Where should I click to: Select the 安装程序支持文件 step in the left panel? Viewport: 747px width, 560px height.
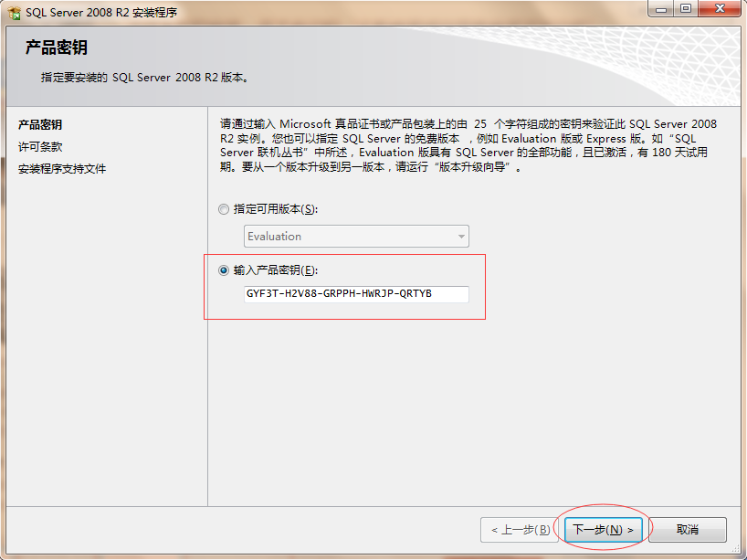pos(62,169)
